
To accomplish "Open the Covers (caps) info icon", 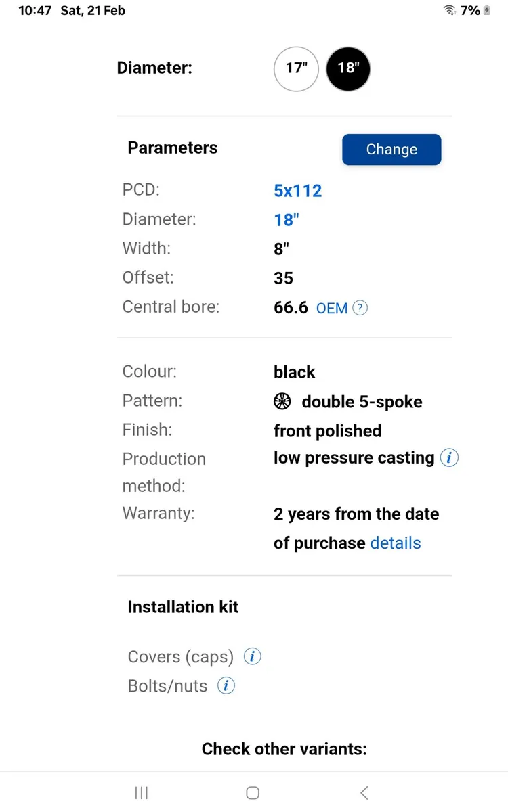I will (252, 656).
